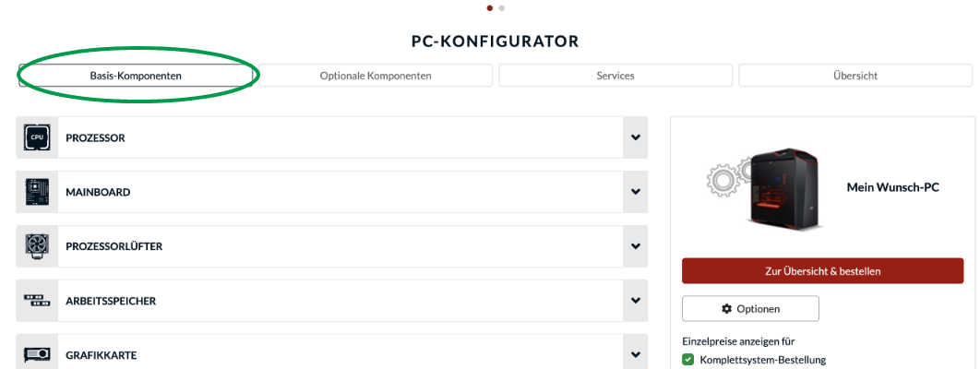Select the second carousel pagination dot
This screenshot has height=369, width=980.
point(501,7)
